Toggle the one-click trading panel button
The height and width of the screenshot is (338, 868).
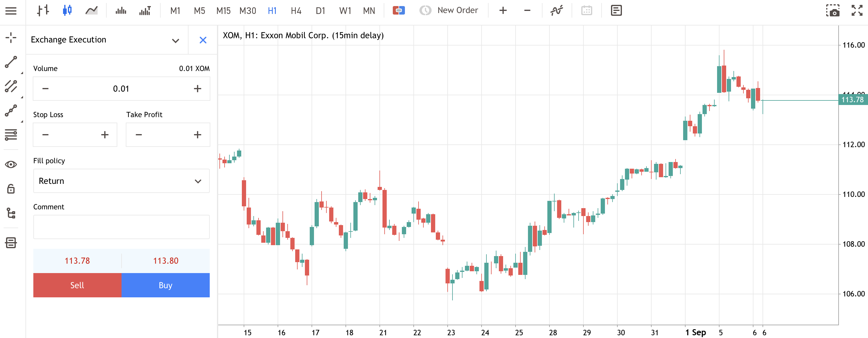tap(399, 10)
